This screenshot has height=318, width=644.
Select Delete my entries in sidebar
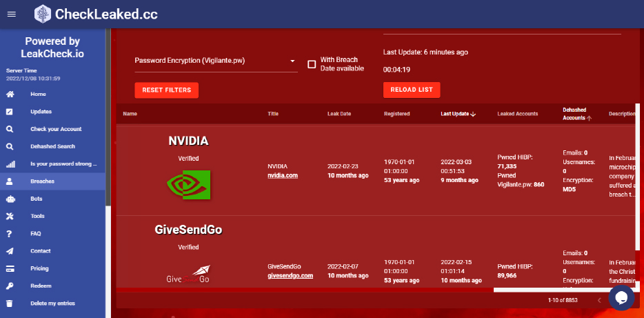pyautogui.click(x=52, y=304)
